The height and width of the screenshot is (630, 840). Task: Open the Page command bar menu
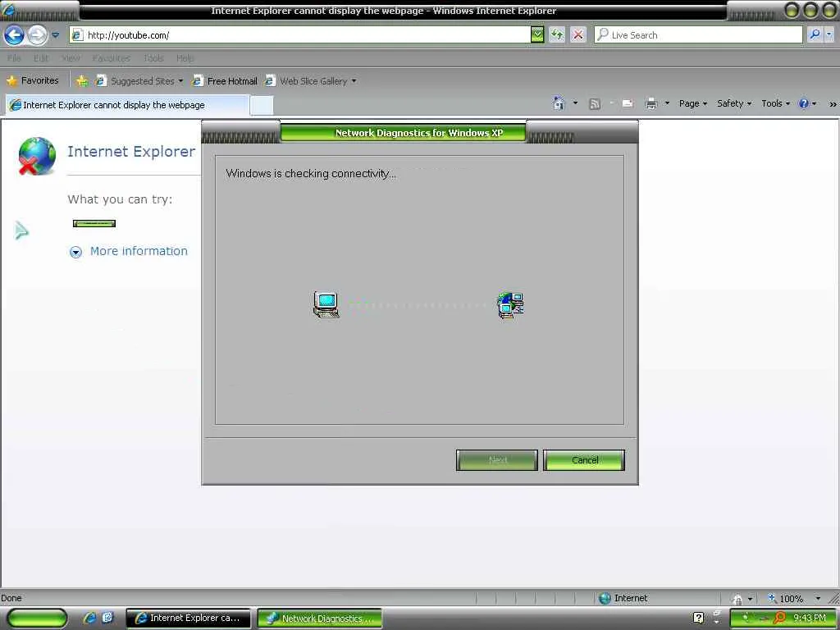[x=693, y=103]
